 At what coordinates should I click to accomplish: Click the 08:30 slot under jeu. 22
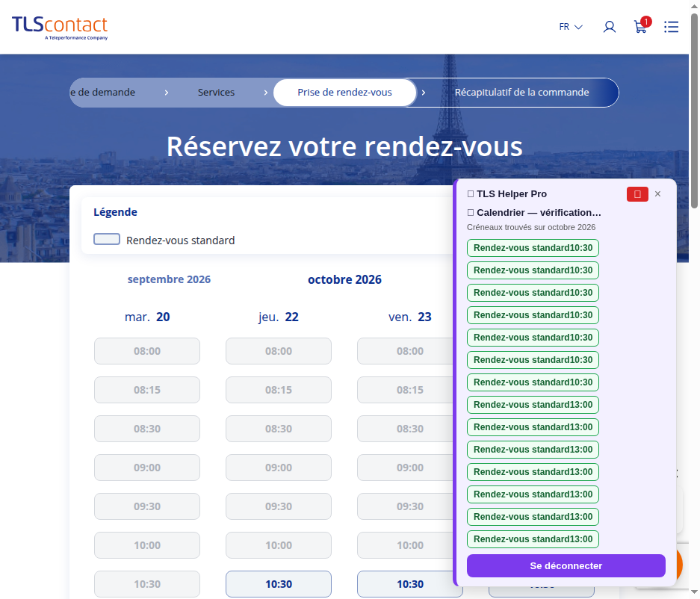point(279,429)
